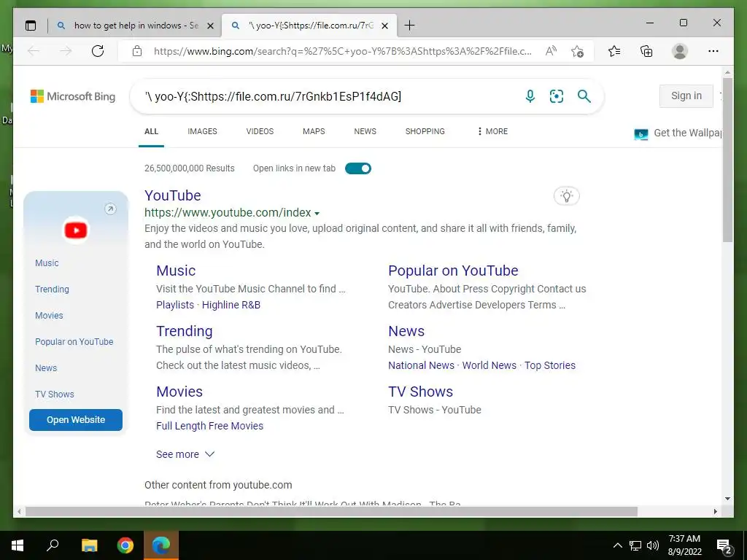
Task: Open the notification center icon
Action: pos(724,547)
